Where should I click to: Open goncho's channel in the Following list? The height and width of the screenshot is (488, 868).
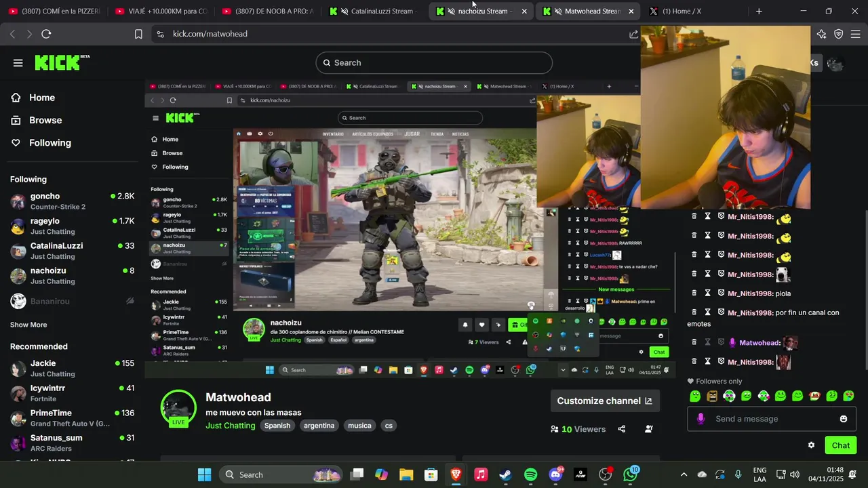[73, 201]
